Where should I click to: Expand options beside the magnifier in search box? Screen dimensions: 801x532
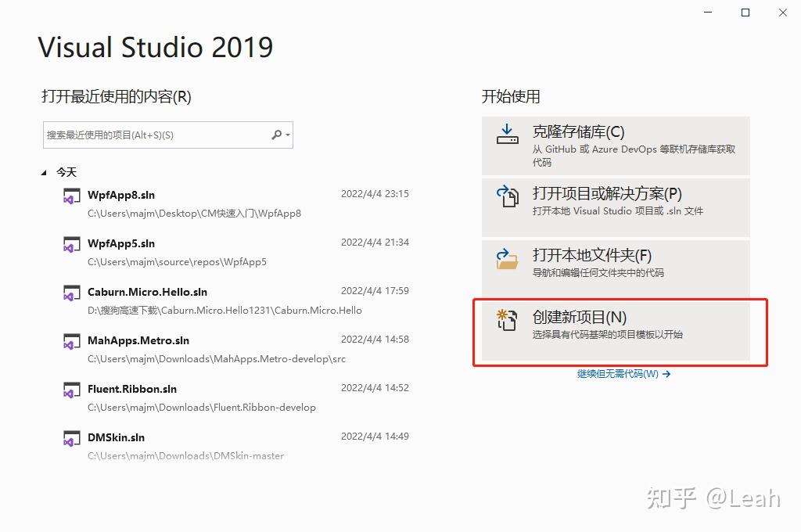point(289,135)
